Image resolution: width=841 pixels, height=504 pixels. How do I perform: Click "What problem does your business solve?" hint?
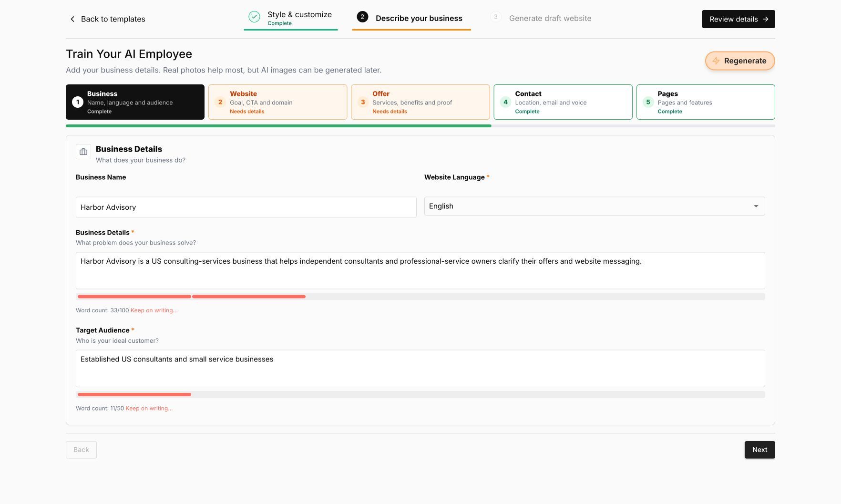click(x=136, y=243)
